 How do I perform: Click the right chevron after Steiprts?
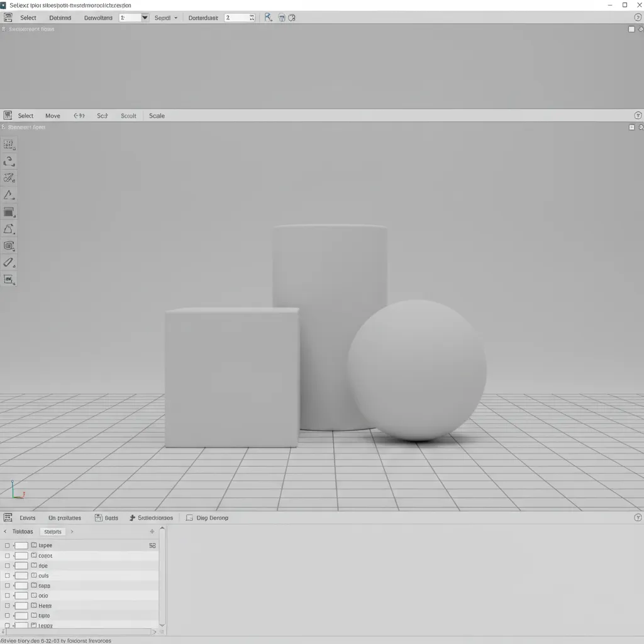(72, 531)
